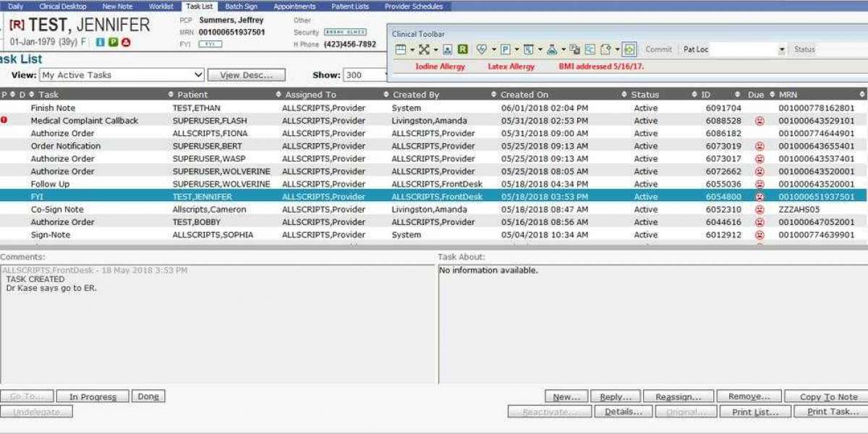Screen dimensions: 868x434
Task: Click the green P icon under patient name
Action: (x=113, y=42)
